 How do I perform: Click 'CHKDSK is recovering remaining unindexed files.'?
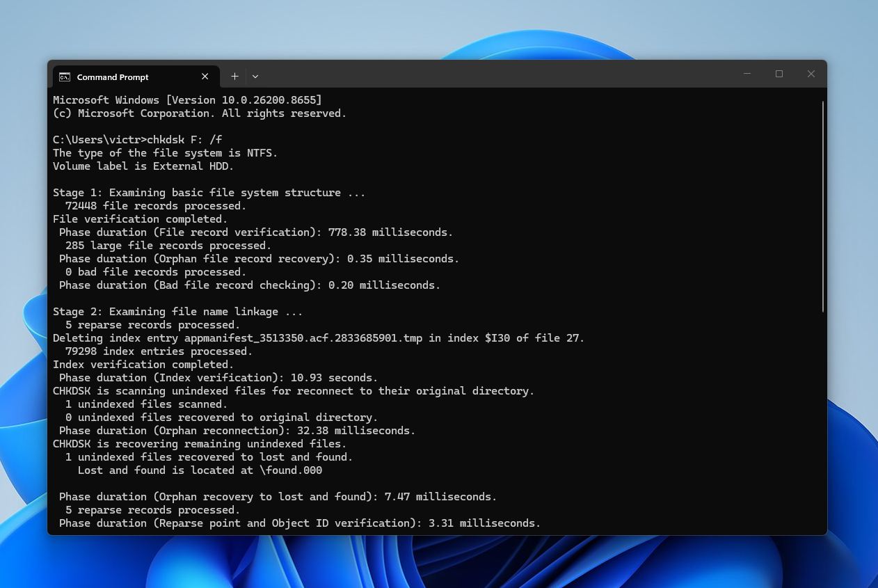click(200, 444)
